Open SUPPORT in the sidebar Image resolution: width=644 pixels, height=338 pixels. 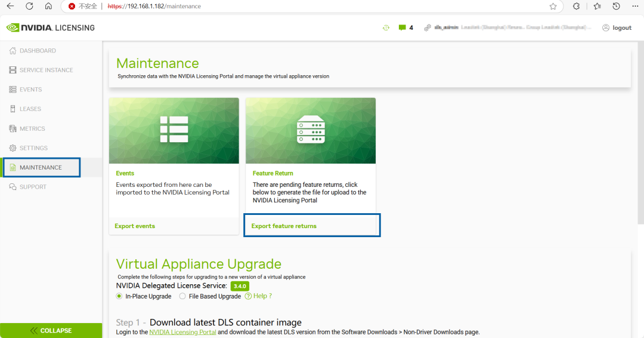[x=33, y=187]
